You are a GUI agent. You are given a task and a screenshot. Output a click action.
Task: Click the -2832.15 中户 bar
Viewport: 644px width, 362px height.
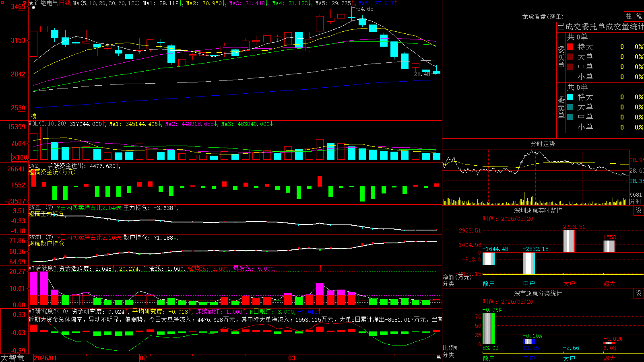pos(529,263)
